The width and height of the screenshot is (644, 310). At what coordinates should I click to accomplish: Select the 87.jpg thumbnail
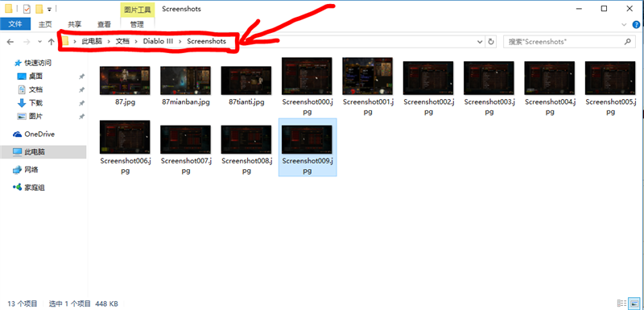pos(125,81)
